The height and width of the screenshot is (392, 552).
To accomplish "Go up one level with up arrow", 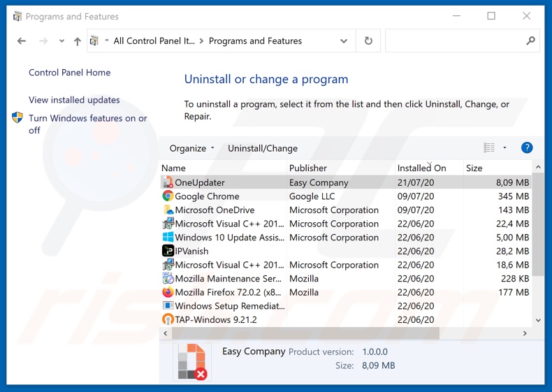I will pyautogui.click(x=78, y=41).
